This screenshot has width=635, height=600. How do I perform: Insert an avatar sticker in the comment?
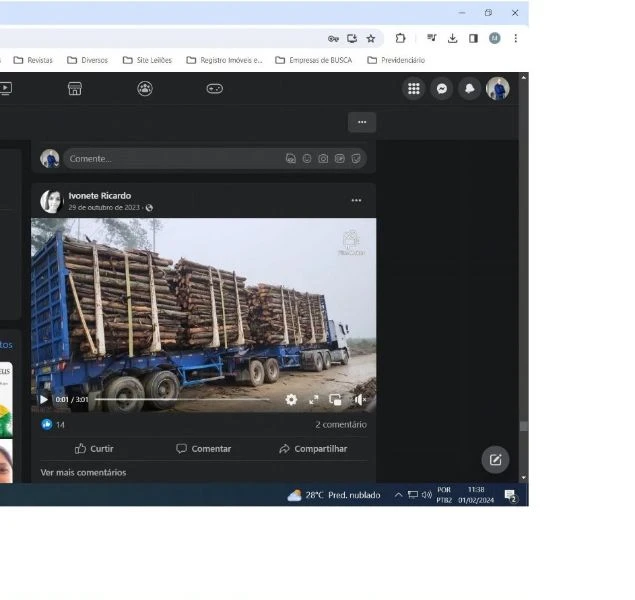coord(291,159)
